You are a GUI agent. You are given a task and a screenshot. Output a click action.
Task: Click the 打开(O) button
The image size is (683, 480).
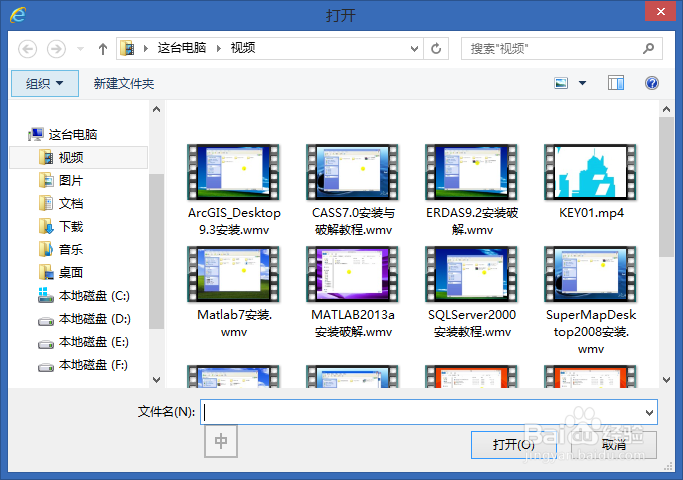coord(514,445)
